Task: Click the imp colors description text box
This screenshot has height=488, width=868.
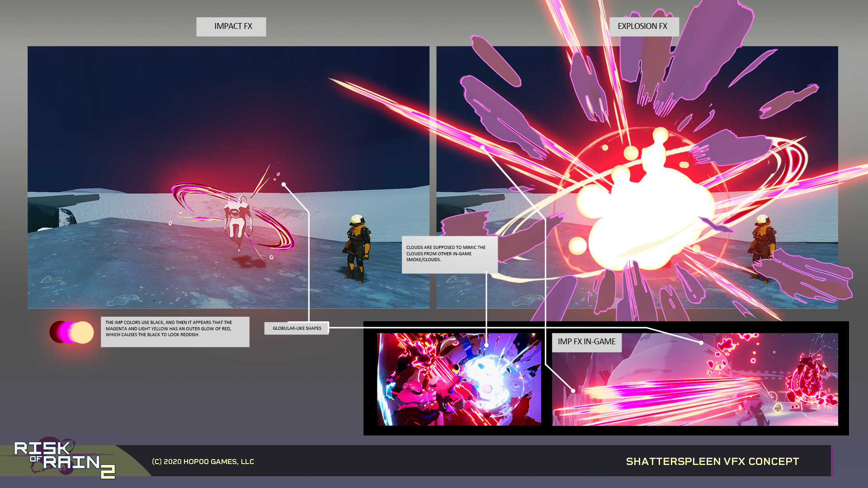Action: [x=175, y=331]
